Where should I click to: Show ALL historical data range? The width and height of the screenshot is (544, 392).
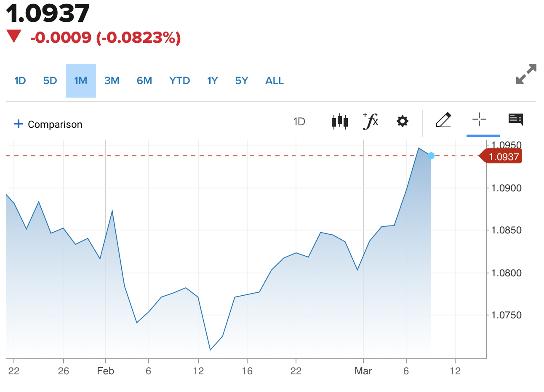point(275,81)
